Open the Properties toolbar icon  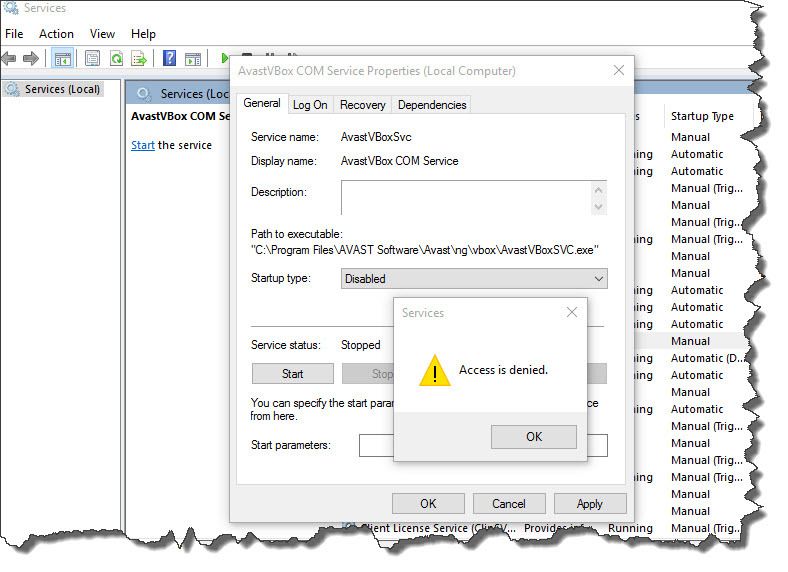point(92,58)
